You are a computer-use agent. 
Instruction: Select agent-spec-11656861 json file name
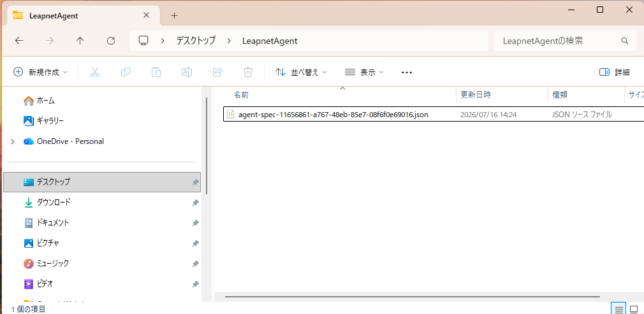coord(333,115)
